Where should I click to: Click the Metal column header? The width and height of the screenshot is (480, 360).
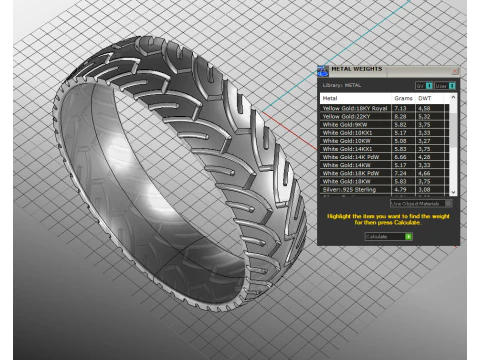[356, 98]
